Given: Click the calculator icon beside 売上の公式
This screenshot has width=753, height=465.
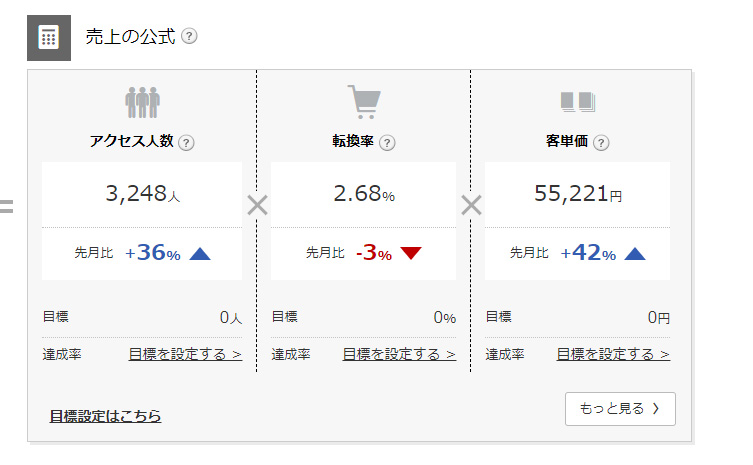Looking at the screenshot, I should point(49,37).
